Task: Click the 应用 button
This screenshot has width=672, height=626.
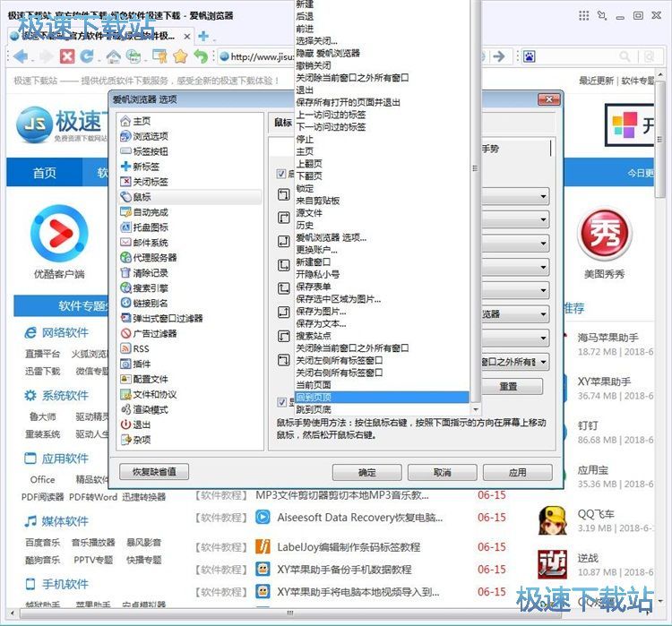Action: (517, 472)
